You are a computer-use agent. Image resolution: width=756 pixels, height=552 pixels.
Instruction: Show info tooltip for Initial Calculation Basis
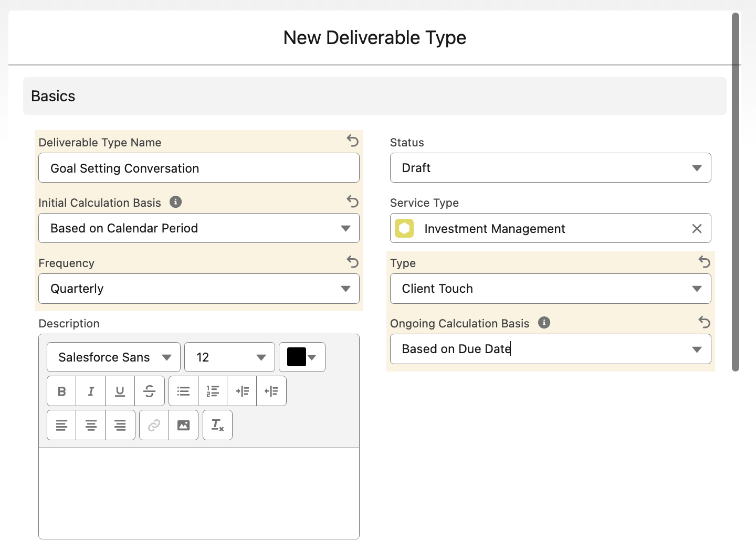176,202
